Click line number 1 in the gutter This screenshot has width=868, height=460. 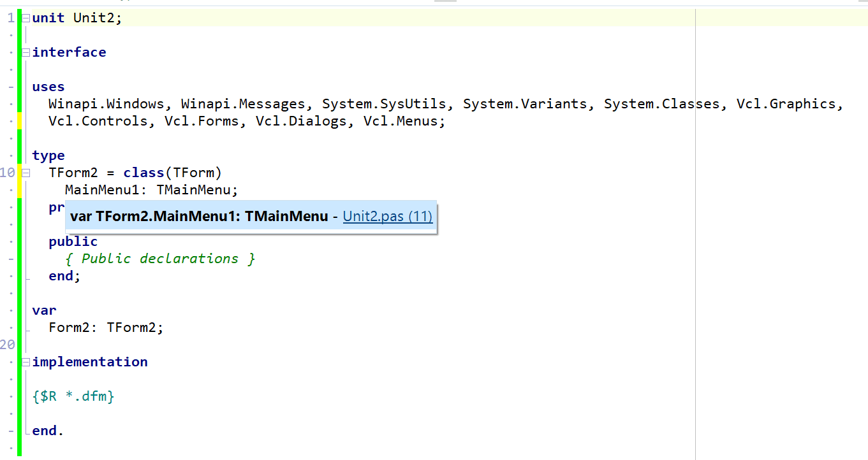point(11,18)
